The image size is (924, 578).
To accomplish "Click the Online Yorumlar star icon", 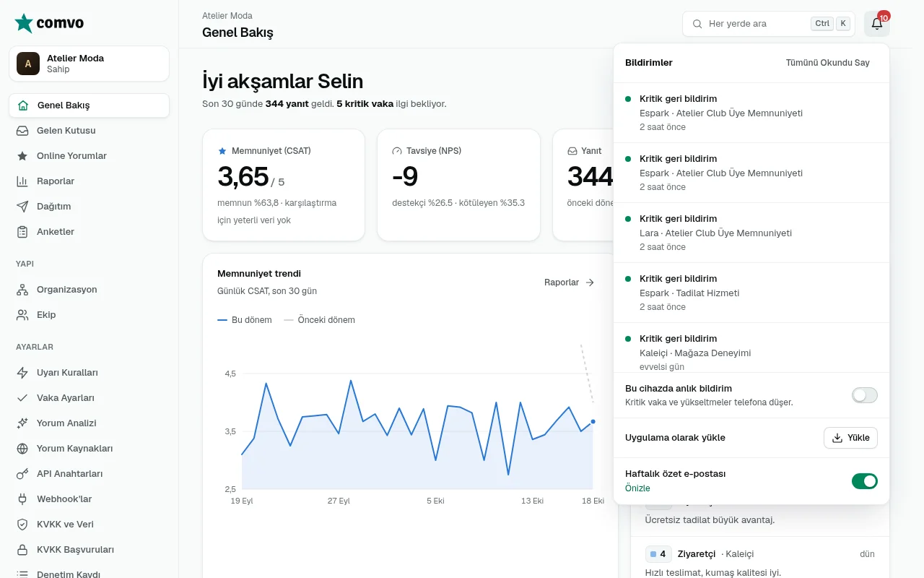I will [x=22, y=156].
